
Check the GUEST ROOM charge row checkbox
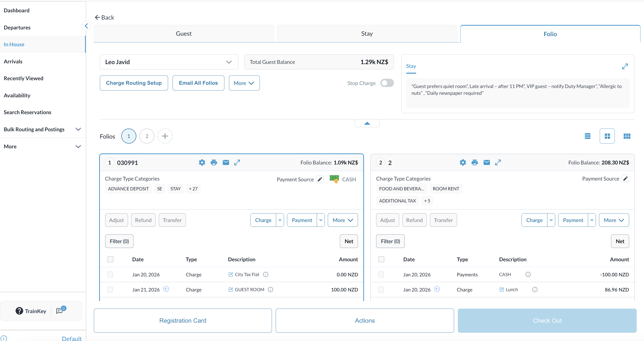(110, 289)
